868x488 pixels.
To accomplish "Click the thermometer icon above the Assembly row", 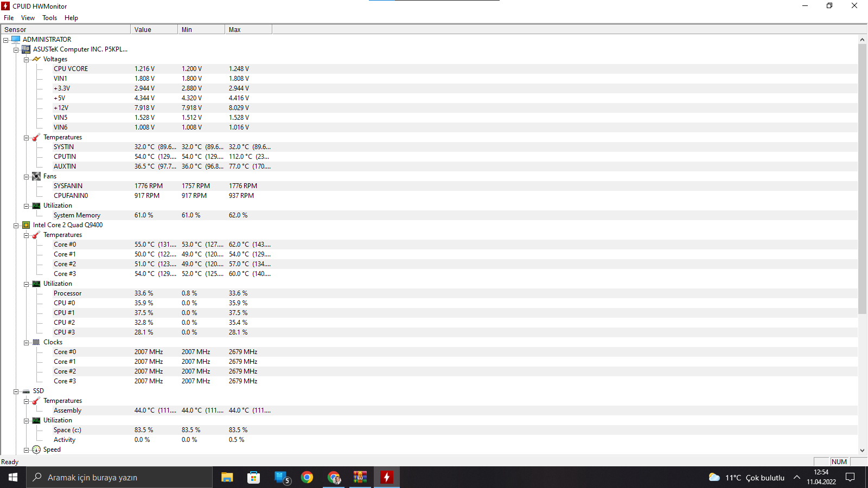I will [36, 401].
